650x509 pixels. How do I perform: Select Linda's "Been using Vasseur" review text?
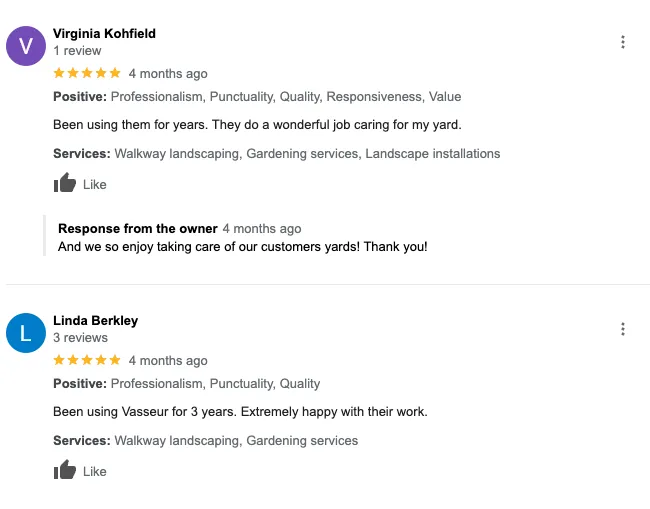240,411
